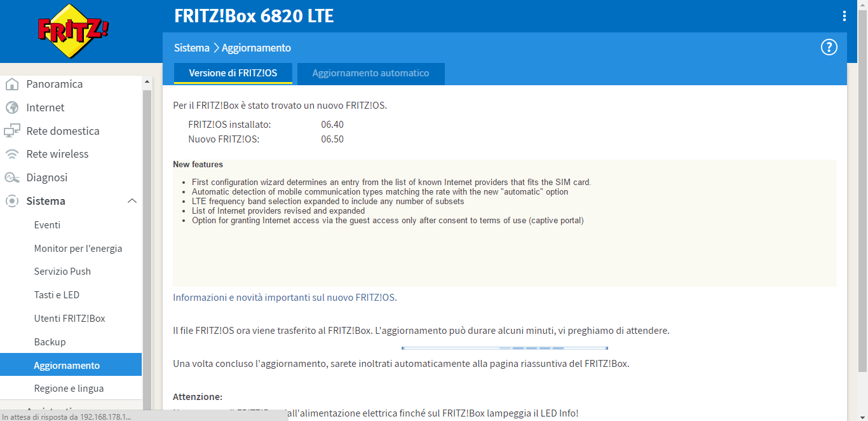This screenshot has width=868, height=421.
Task: Collapse the Sistema menu chevron
Action: (132, 201)
